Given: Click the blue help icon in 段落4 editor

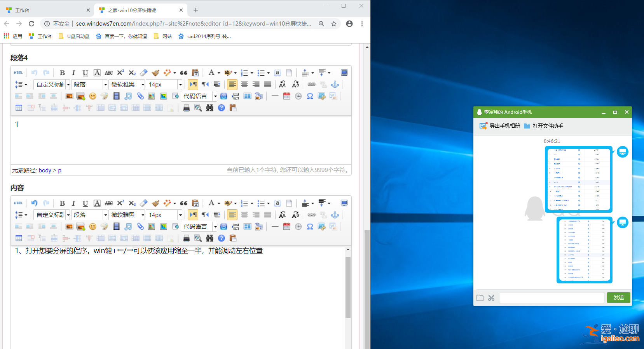Looking at the screenshot, I should (x=221, y=108).
